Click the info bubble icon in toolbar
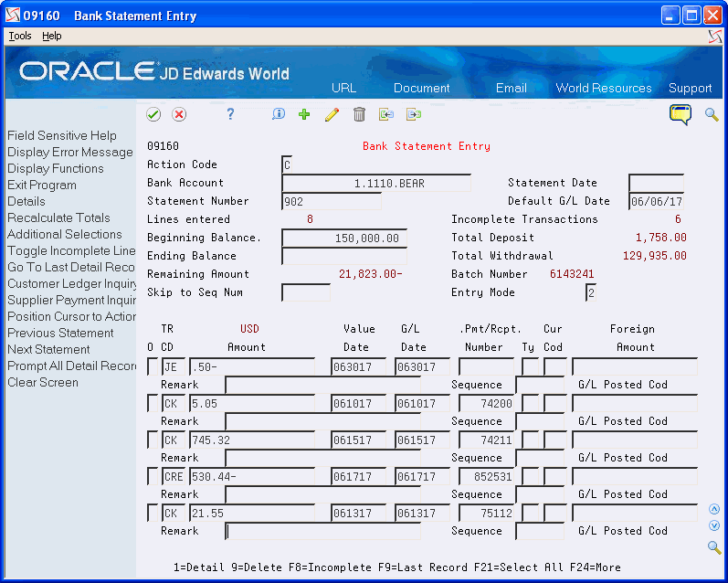728x583 pixels. [x=278, y=114]
